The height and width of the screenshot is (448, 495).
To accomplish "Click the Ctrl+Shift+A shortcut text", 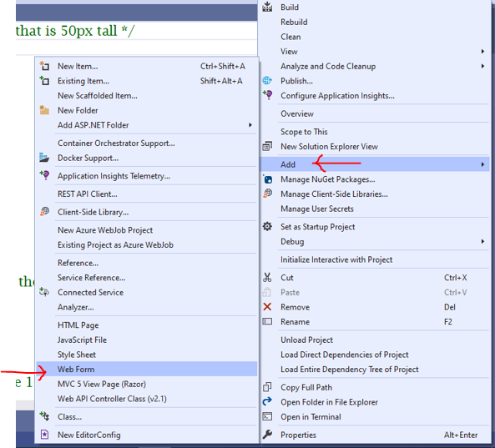I will pos(223,66).
